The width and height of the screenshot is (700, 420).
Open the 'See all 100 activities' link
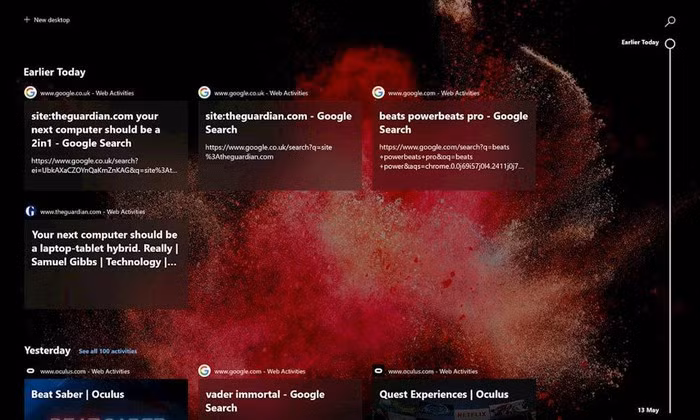[108, 352]
